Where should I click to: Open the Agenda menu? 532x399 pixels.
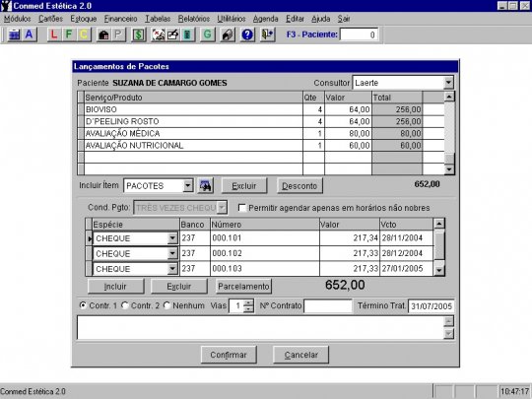(x=265, y=19)
